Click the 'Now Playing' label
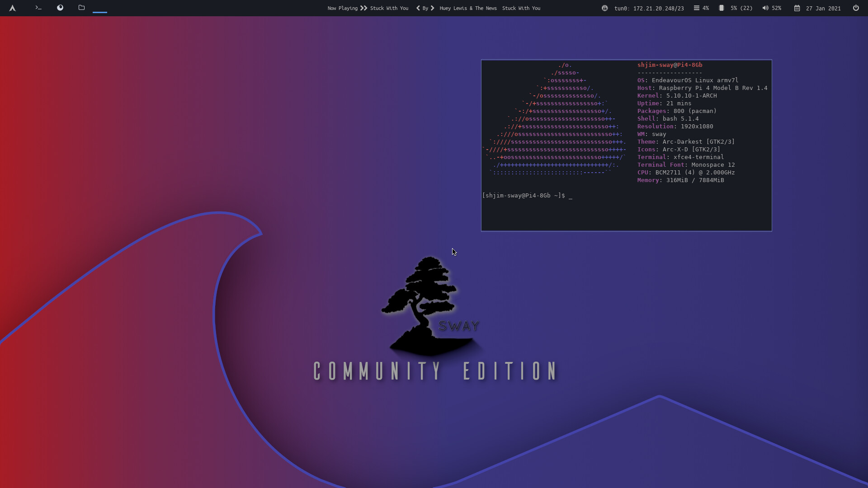This screenshot has width=868, height=488. (343, 8)
